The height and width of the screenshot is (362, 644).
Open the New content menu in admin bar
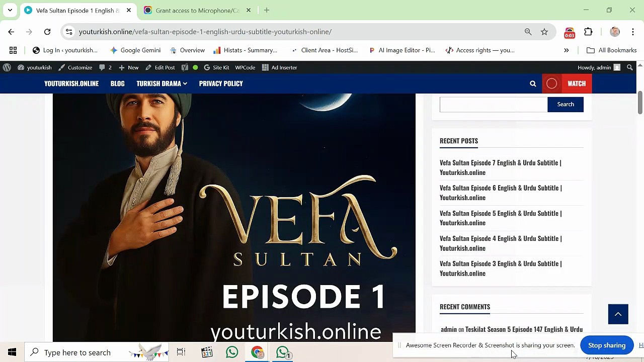(128, 67)
